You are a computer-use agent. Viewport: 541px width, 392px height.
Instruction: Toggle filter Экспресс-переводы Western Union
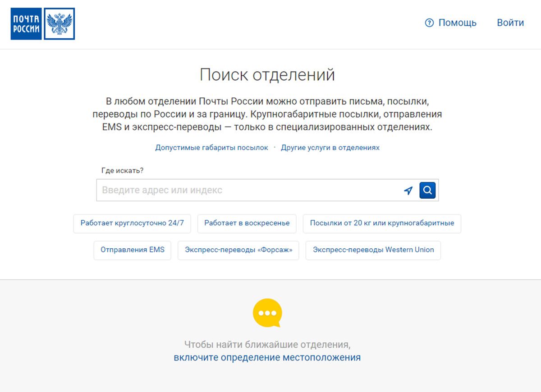click(373, 251)
